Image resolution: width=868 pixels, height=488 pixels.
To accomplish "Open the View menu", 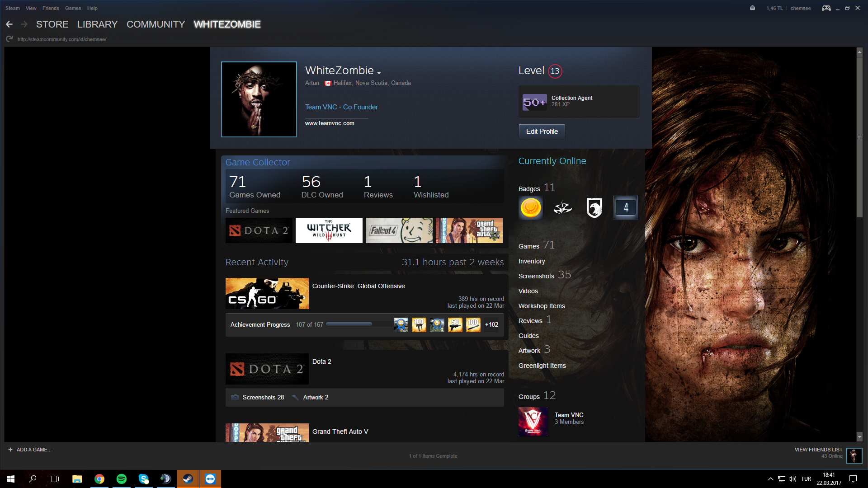I will click(x=31, y=8).
